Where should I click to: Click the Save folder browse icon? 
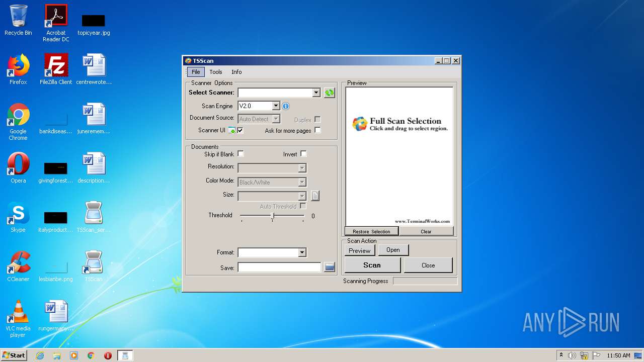point(330,267)
